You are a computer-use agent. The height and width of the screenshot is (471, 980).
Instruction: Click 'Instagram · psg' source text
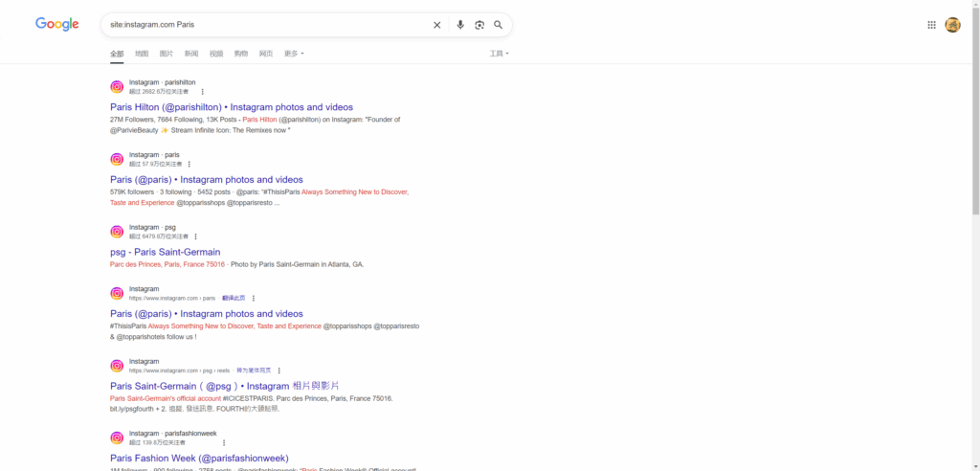coord(152,228)
